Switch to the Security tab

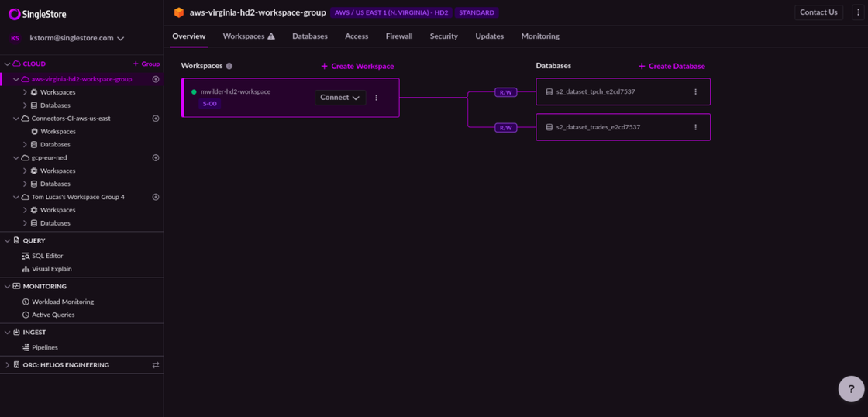(444, 36)
